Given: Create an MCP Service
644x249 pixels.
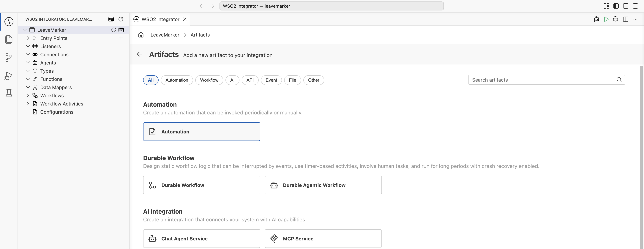Looking at the screenshot, I should pyautogui.click(x=323, y=239).
